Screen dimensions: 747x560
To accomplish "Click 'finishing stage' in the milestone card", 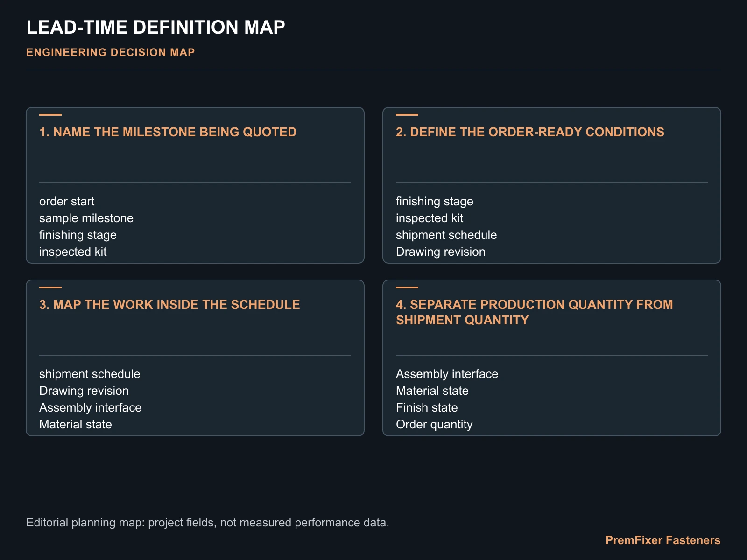I will 78,235.
